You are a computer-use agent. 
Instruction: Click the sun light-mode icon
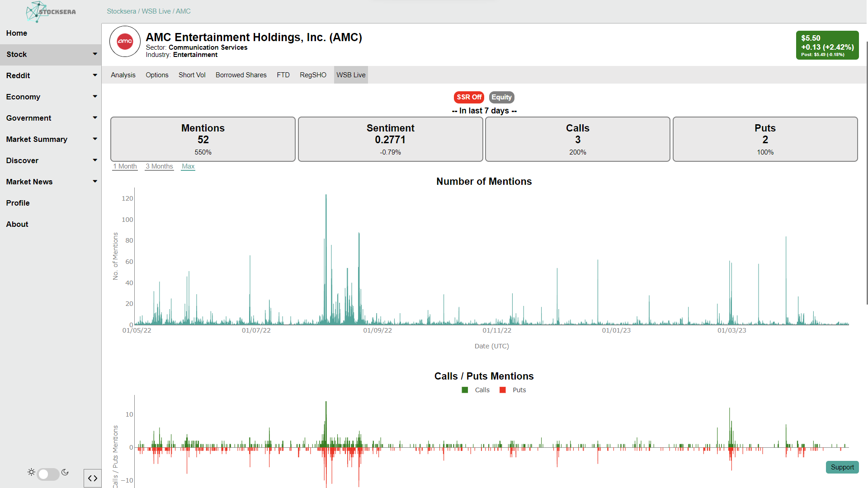tap(31, 472)
